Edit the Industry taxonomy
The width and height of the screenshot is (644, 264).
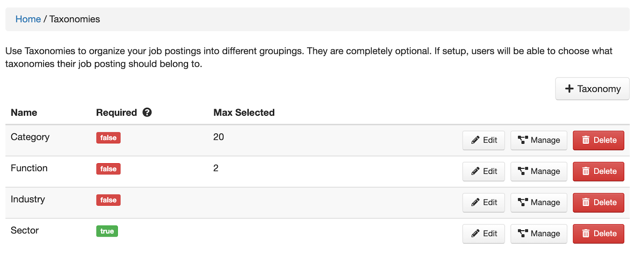pyautogui.click(x=483, y=203)
